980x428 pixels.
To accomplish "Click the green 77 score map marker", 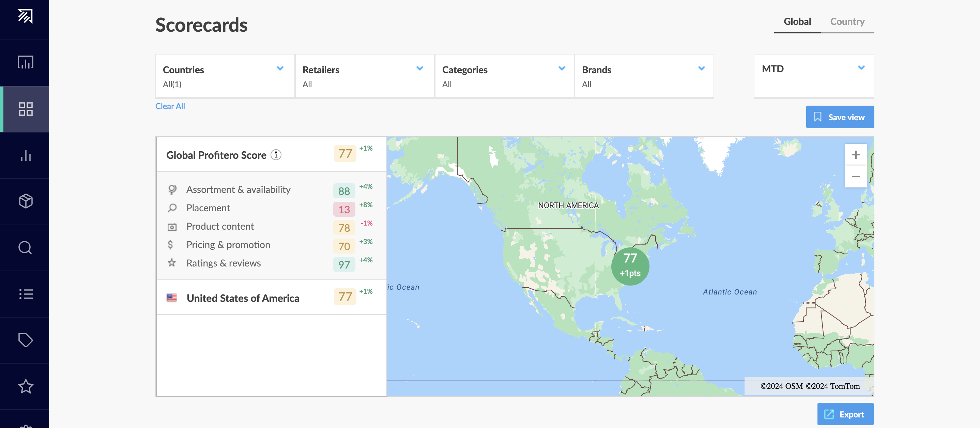I will tap(630, 266).
